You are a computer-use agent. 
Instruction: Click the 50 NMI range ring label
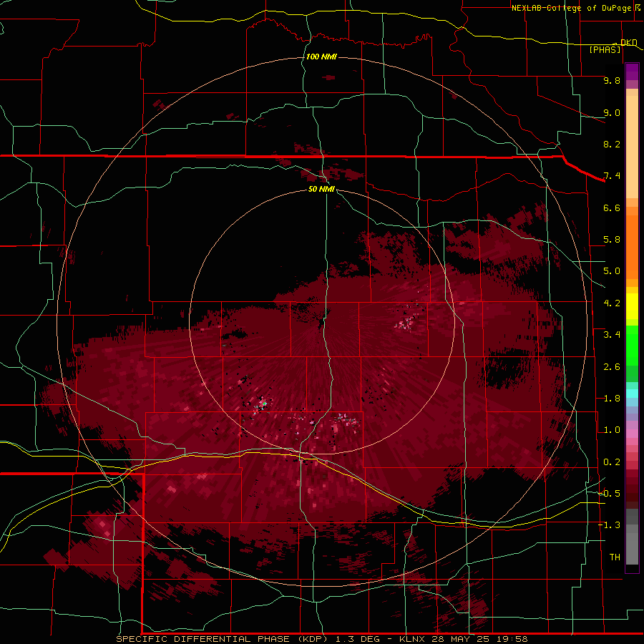tap(321, 189)
